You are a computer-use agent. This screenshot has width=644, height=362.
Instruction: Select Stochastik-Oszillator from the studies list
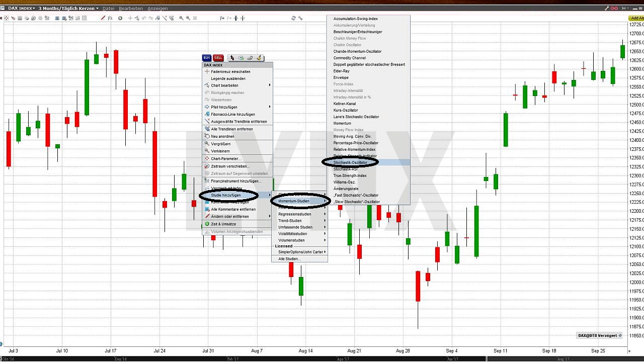click(351, 162)
